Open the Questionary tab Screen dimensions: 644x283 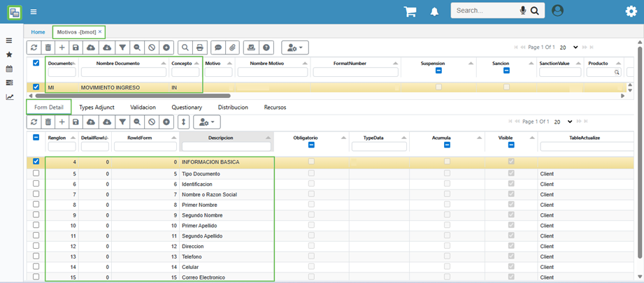[x=187, y=108]
